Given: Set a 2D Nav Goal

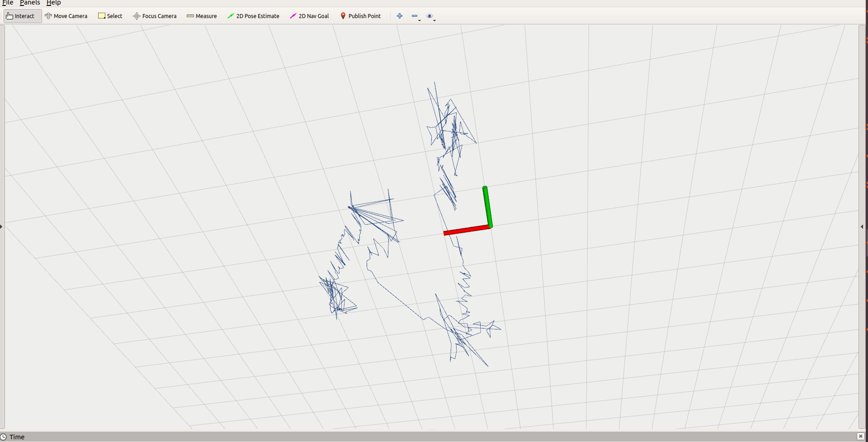Looking at the screenshot, I should (x=309, y=16).
